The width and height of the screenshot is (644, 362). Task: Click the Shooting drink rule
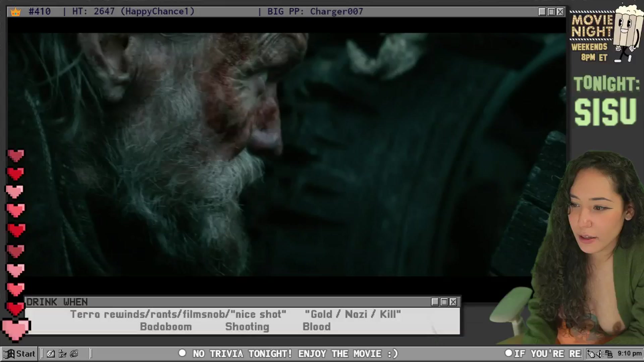tap(247, 327)
